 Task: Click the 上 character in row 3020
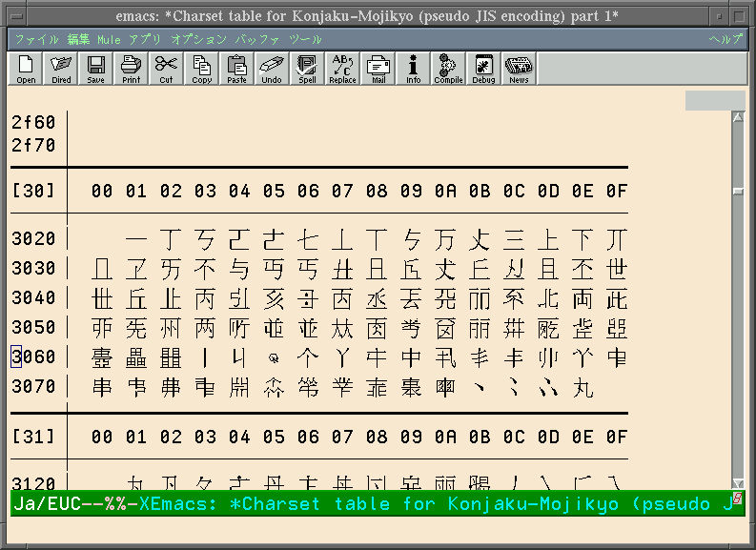(548, 239)
